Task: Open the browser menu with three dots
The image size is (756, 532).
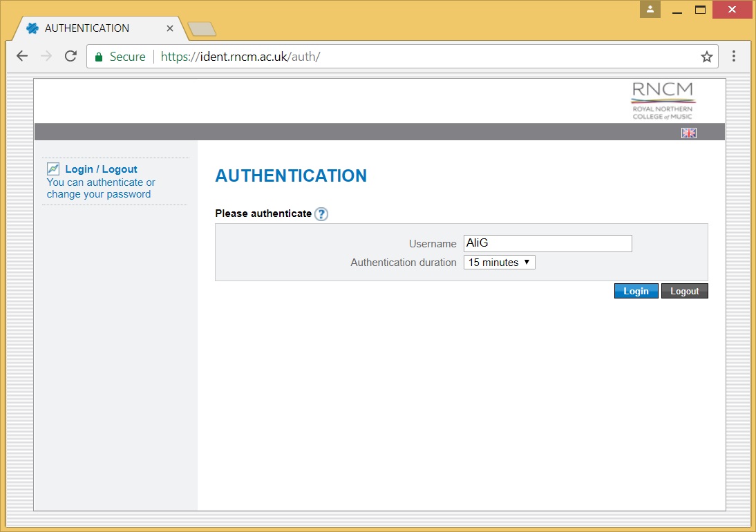Action: [734, 56]
